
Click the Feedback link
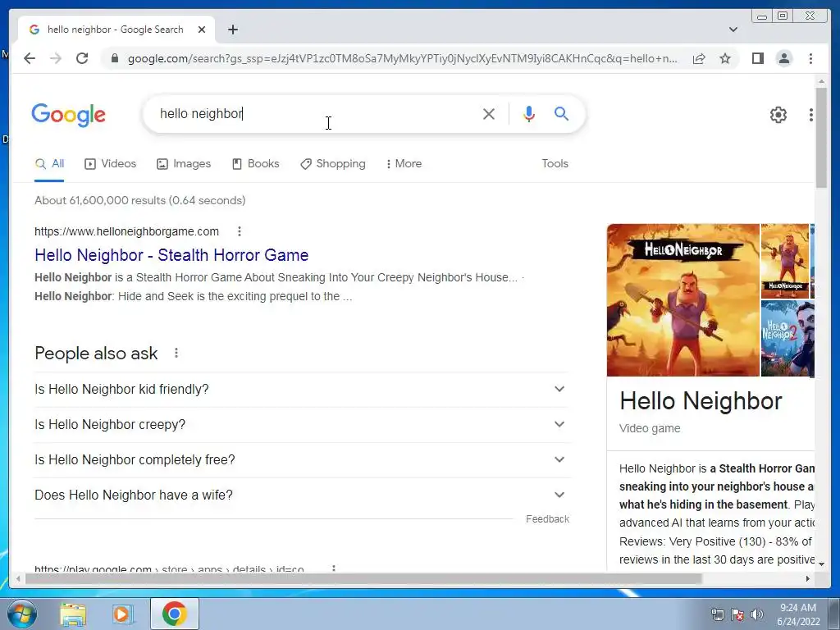pos(547,519)
